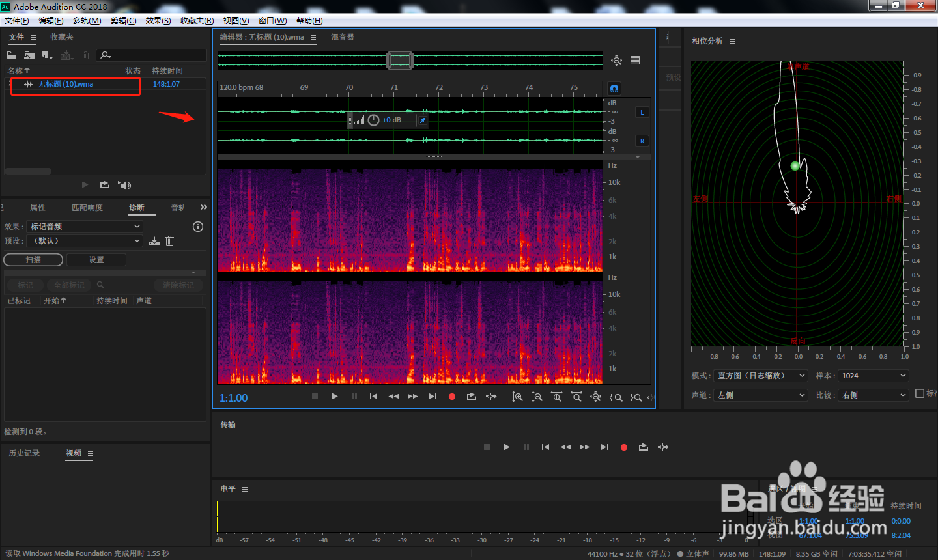The height and width of the screenshot is (560, 938).
Task: Click Play in the Transport panel
Action: click(506, 447)
